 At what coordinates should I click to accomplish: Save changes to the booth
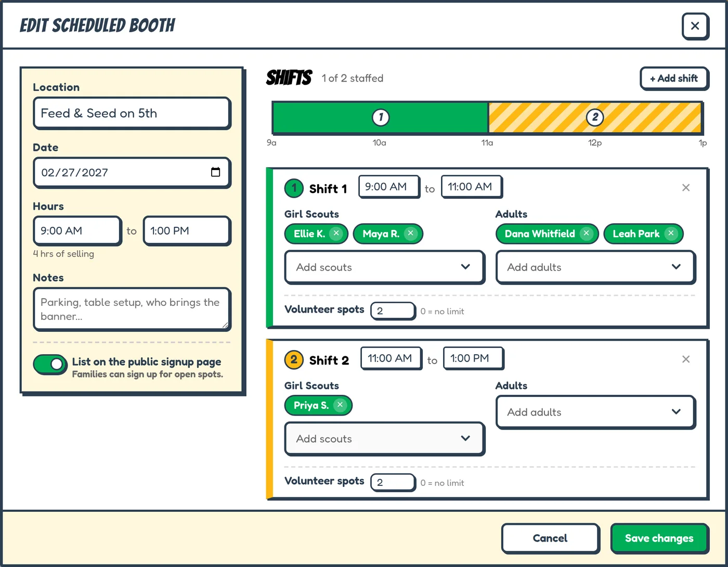659,538
